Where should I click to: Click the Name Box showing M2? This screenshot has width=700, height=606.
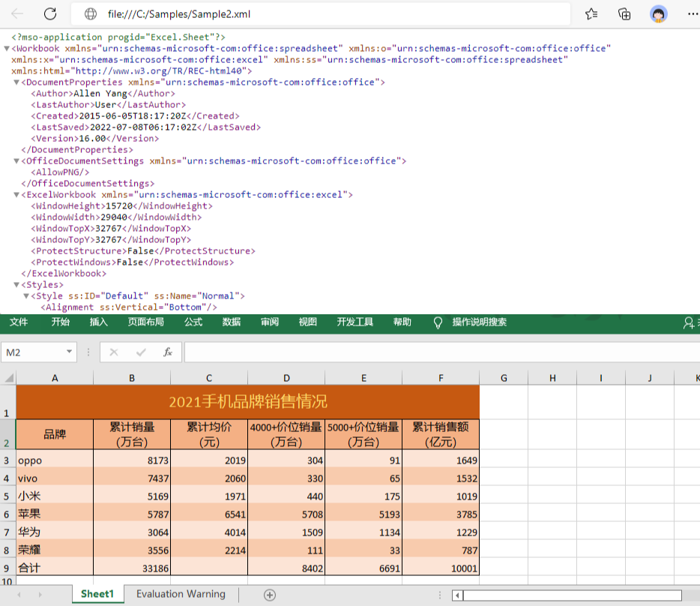point(39,352)
